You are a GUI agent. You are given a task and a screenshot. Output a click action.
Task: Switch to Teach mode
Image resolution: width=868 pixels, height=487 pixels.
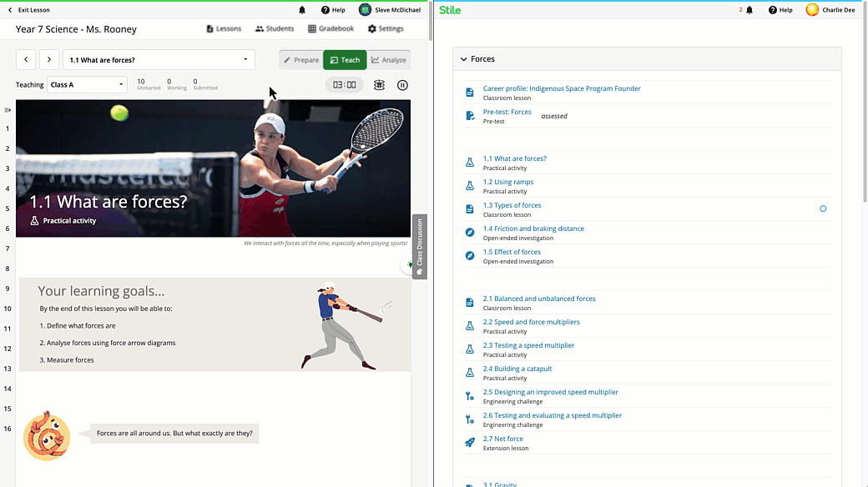(x=345, y=60)
